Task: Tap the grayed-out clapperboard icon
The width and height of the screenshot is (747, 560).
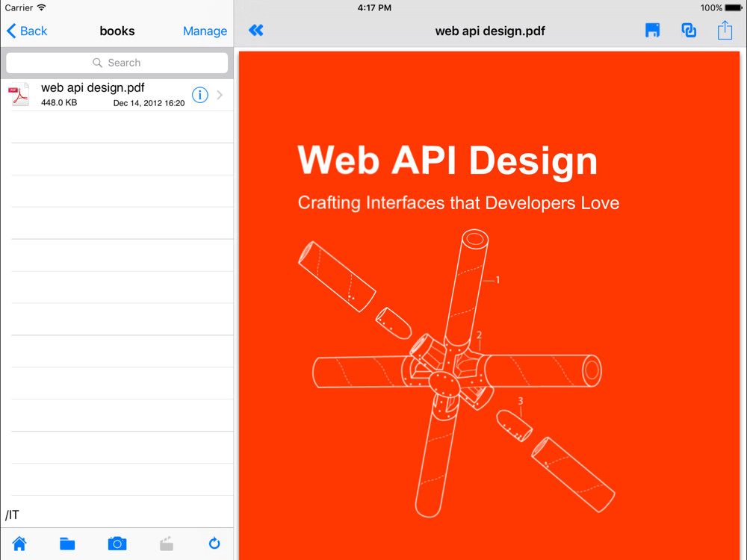Action: (167, 544)
